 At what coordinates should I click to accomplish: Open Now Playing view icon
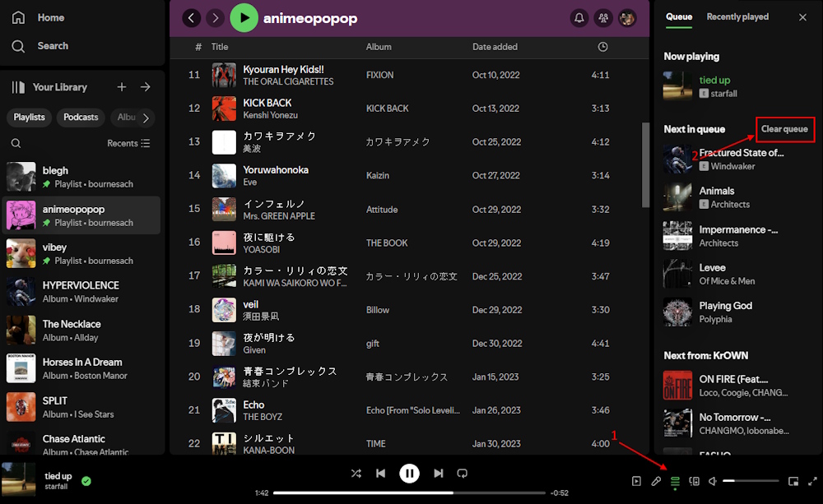pos(636,481)
